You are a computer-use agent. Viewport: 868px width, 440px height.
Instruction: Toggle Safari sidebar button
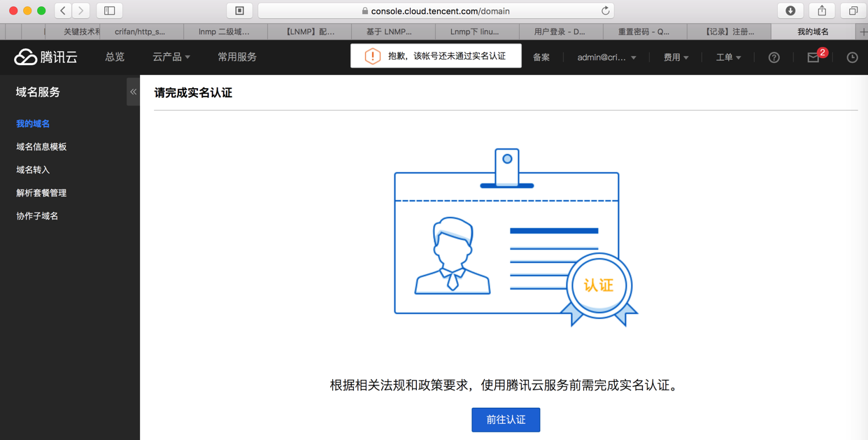(x=110, y=10)
